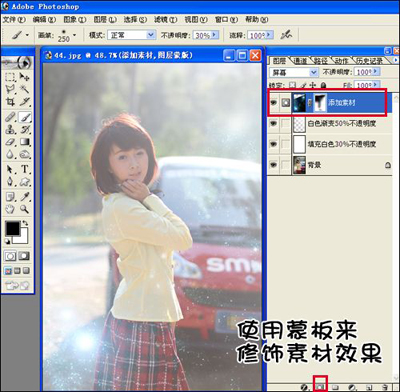Toggle visibility of 添加素材 layer

pos(274,103)
